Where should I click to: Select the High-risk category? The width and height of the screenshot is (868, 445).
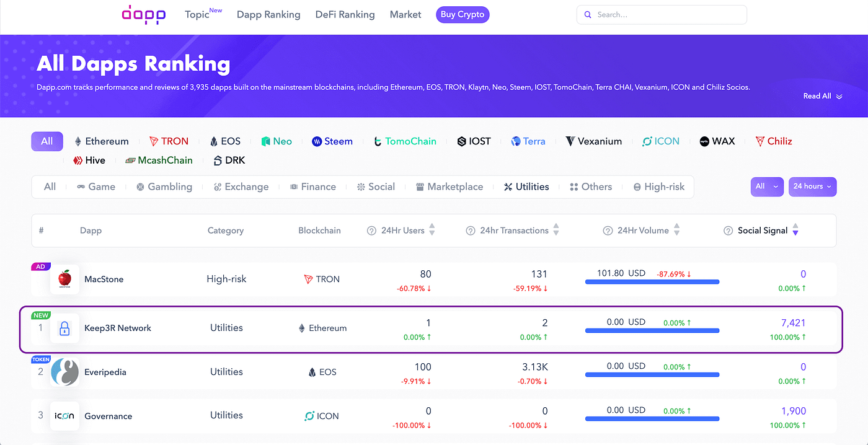coord(659,187)
